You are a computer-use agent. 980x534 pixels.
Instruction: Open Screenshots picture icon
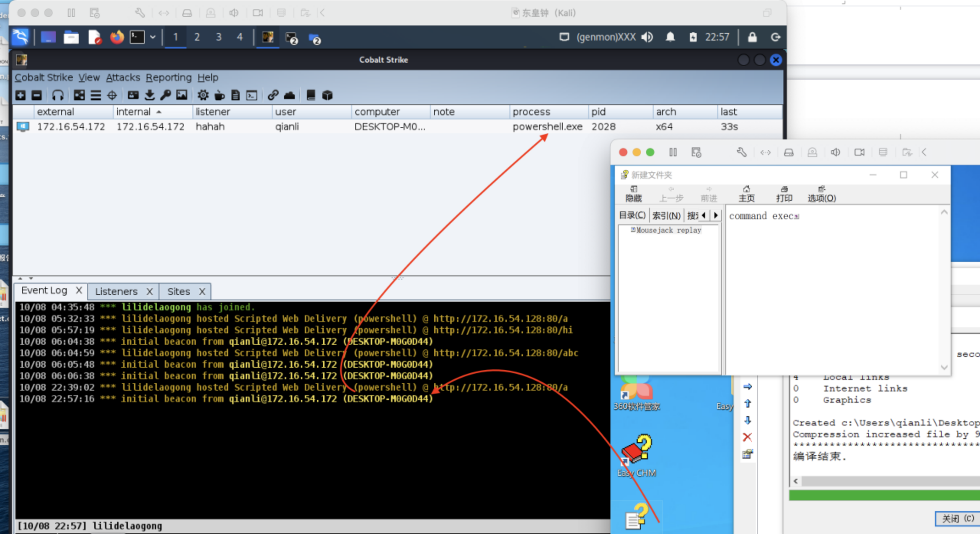[181, 95]
